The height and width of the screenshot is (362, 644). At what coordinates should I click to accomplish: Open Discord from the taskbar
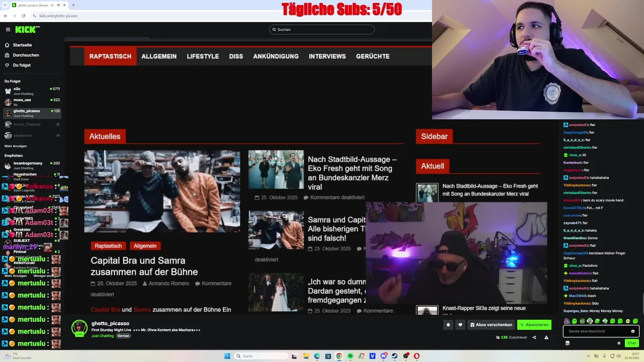384,356
